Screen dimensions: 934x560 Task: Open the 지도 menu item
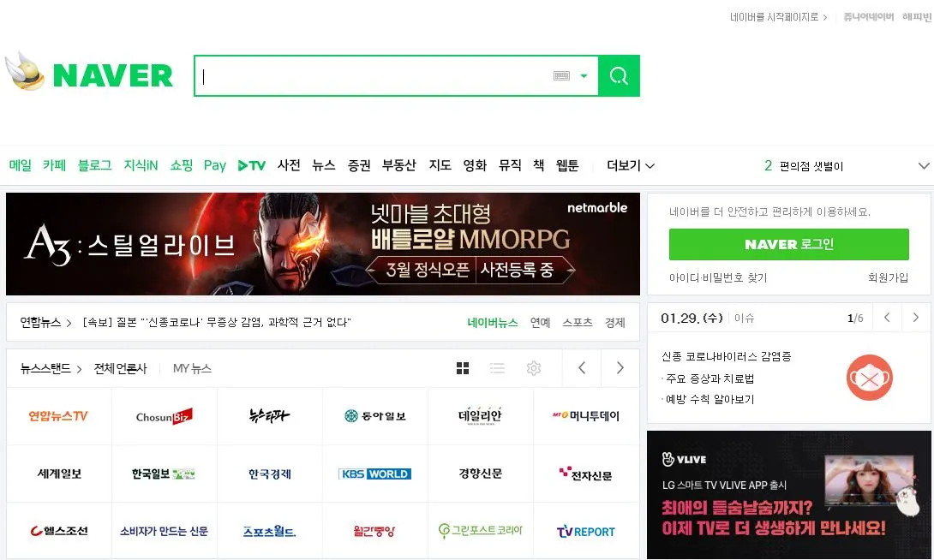(x=440, y=165)
